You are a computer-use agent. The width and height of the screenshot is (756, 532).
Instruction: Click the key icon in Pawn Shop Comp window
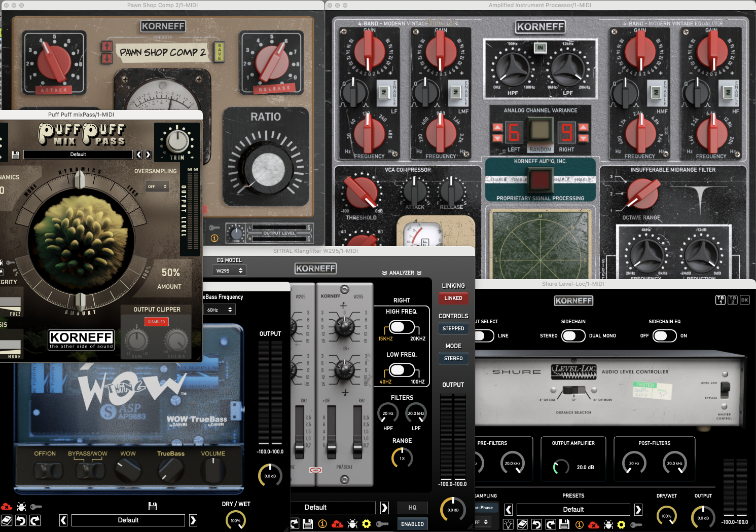[x=214, y=227]
